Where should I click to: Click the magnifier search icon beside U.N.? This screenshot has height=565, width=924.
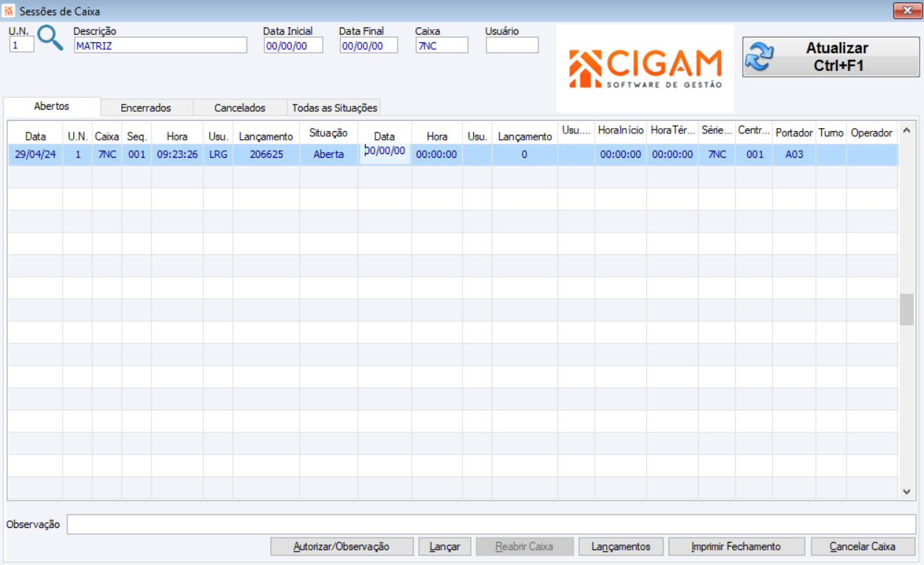coord(50,38)
